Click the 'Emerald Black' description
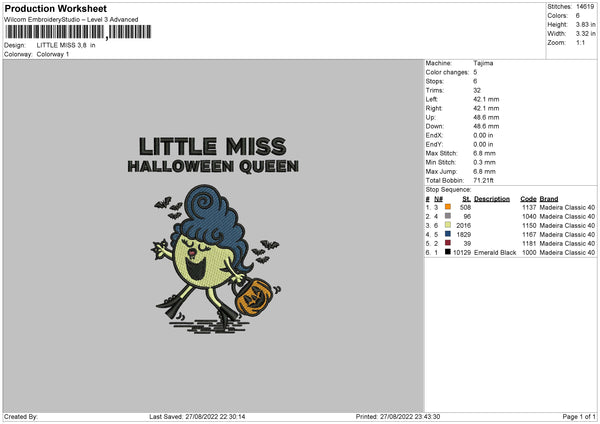This screenshot has width=600, height=424. (495, 253)
